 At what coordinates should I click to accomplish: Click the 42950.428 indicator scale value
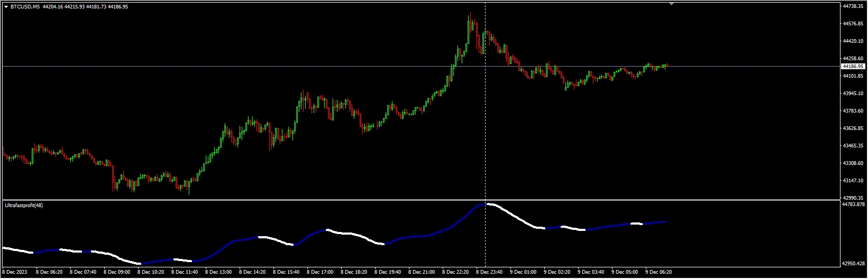coord(853,263)
